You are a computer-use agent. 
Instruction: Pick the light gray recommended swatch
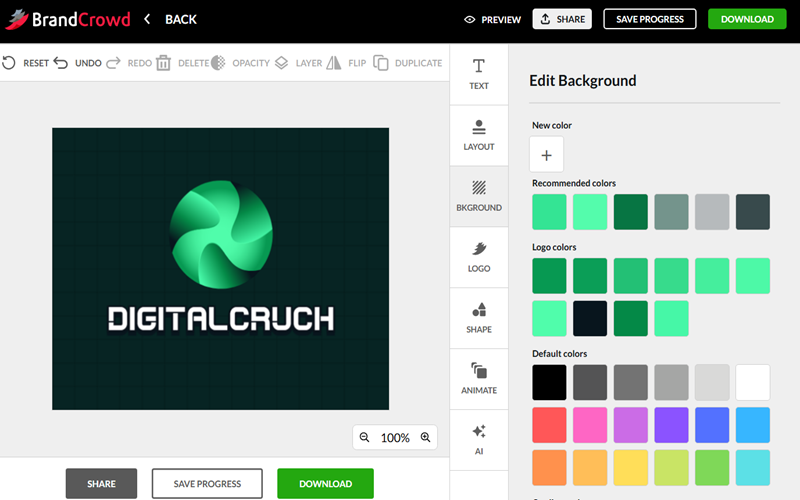point(712,212)
